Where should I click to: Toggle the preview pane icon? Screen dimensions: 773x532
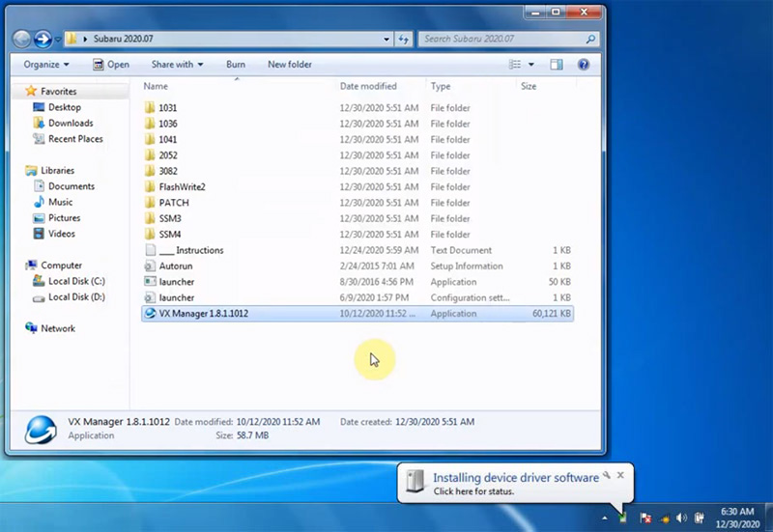tap(557, 65)
